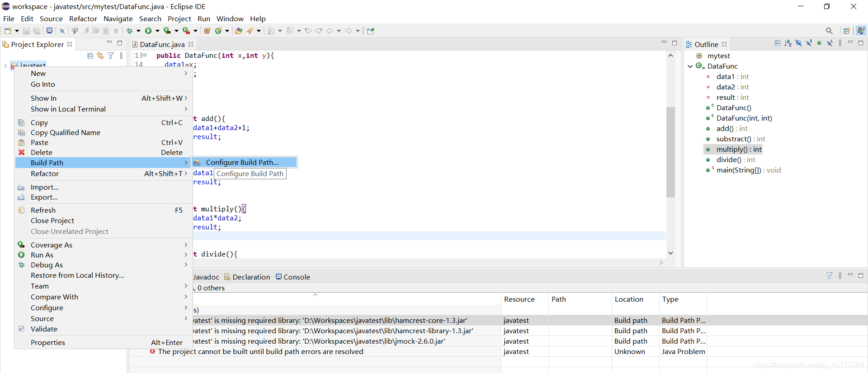Open the Debug dropdown arrow
The height and width of the screenshot is (373, 868).
138,31
